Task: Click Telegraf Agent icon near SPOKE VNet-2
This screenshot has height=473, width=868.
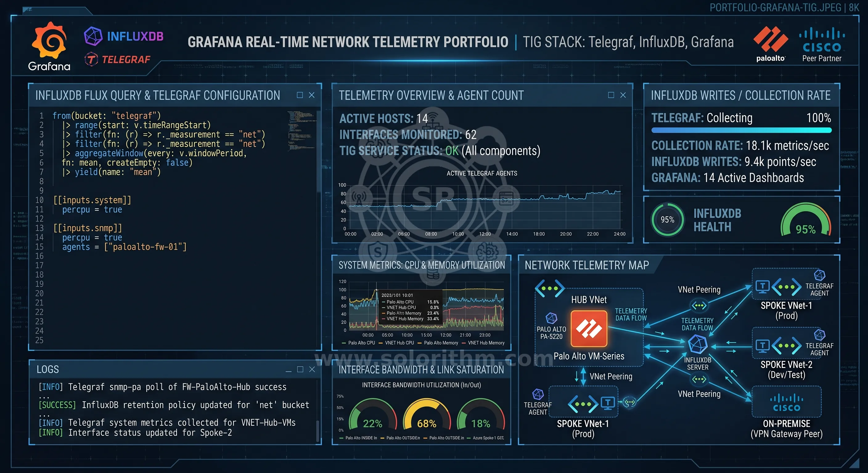Action: 819,335
